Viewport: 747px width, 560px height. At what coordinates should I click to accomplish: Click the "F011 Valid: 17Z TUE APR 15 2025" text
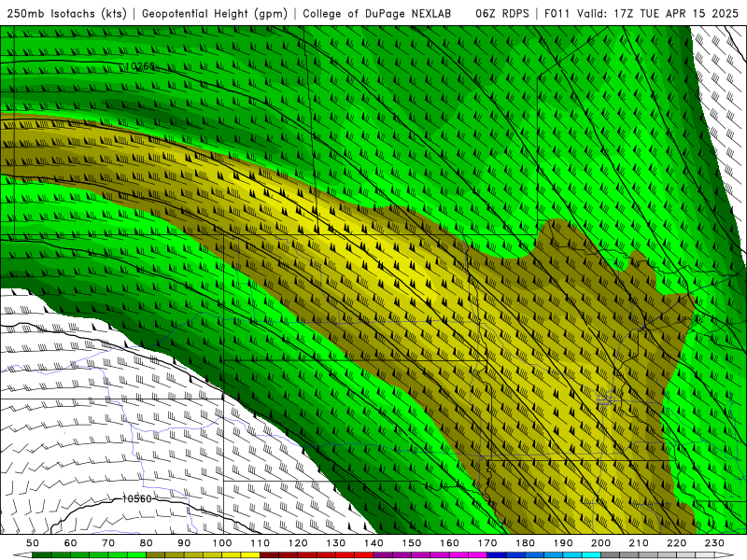pos(642,14)
